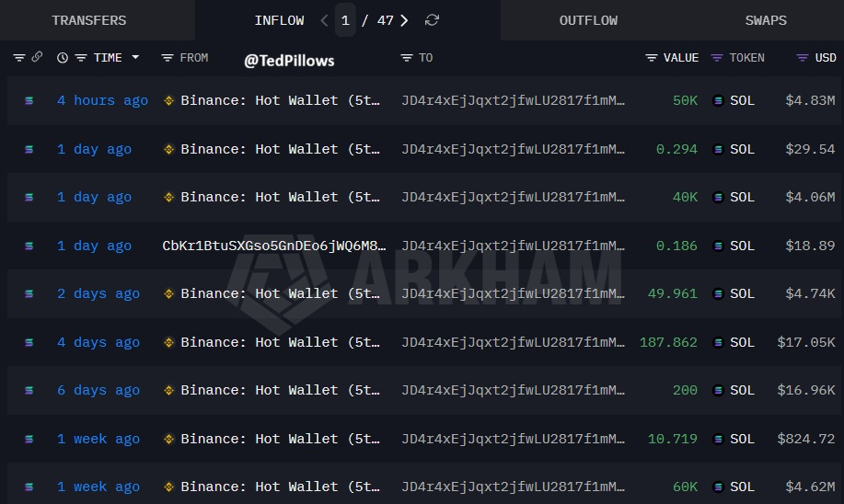
Task: Click Binance logo icon in 10.719 row
Action: pyautogui.click(x=168, y=439)
